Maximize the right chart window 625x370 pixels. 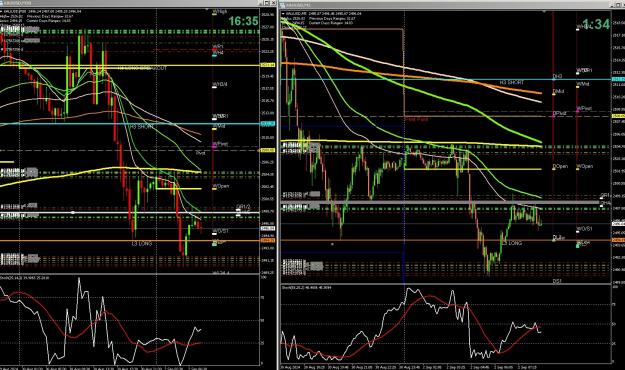[617, 5]
